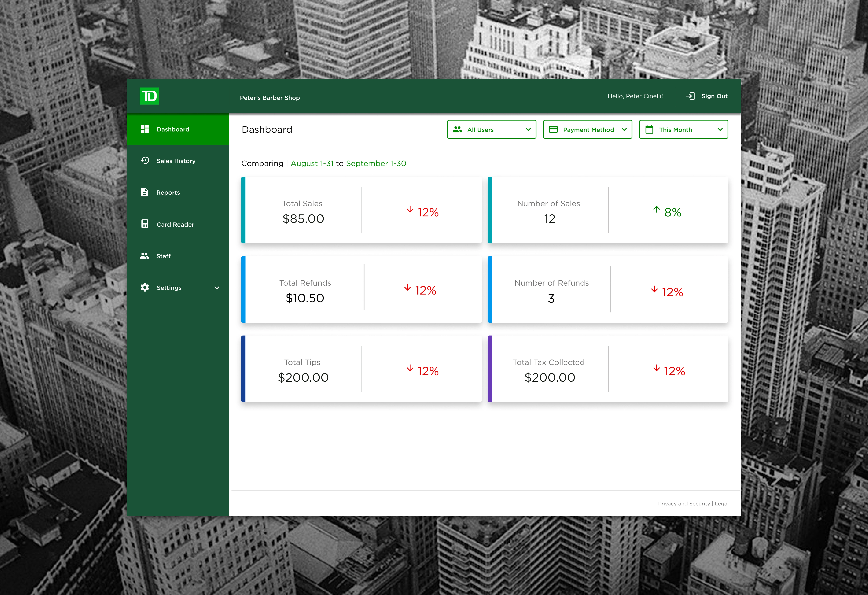Viewport: 868px width, 595px height.
Task: Click the Dashboard grid icon in sidebar
Action: (145, 129)
